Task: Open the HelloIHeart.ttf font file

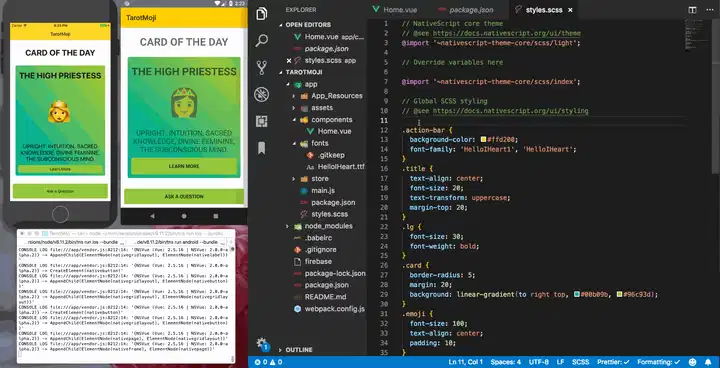Action: coord(341,167)
